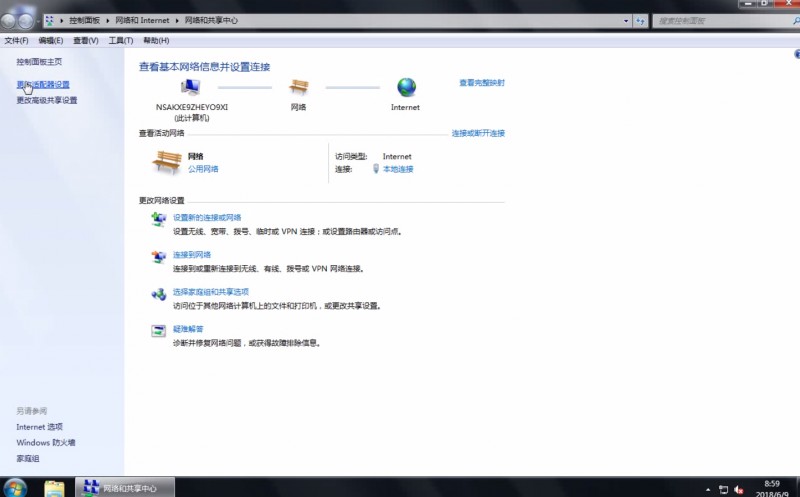Click the 公用网络 link
Viewport: 800px width, 497px height.
click(x=203, y=169)
